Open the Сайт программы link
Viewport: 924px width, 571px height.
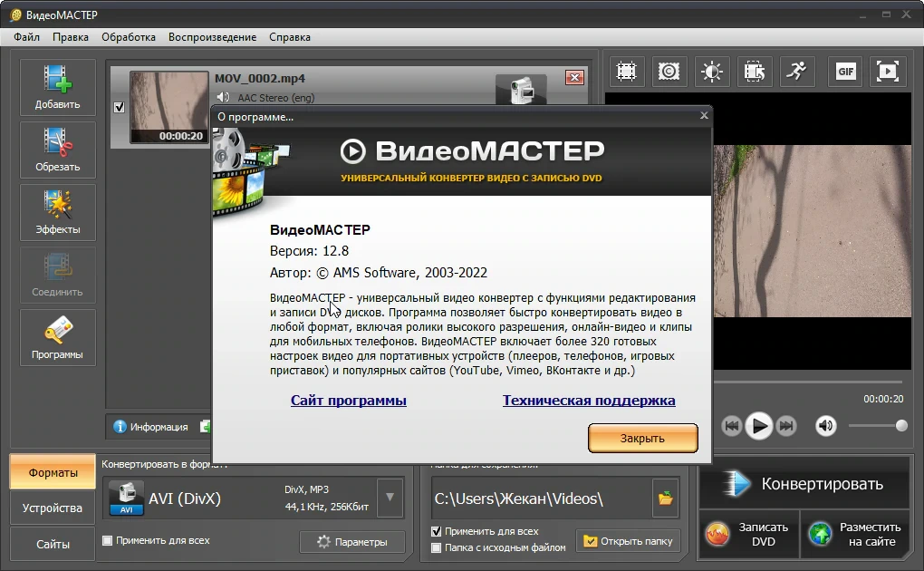point(348,401)
